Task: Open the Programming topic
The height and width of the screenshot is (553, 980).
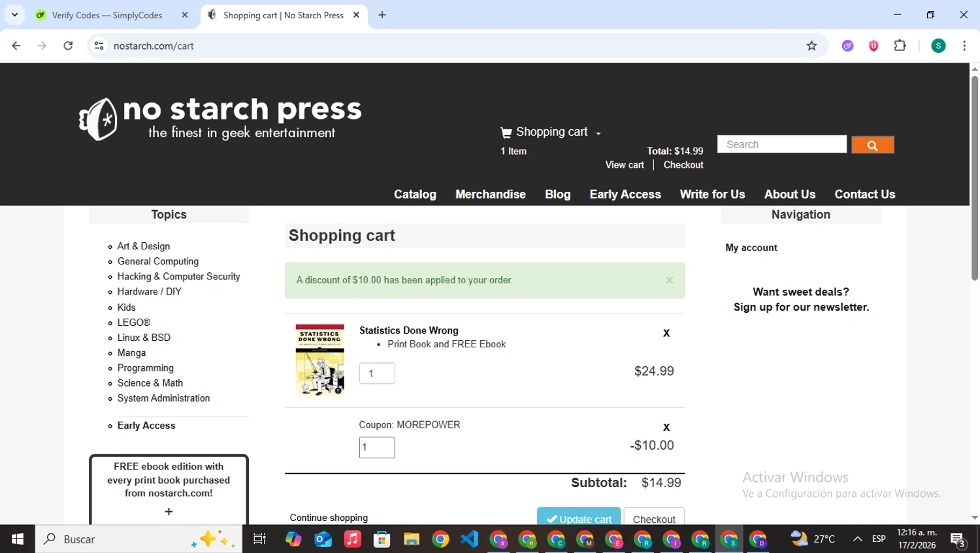Action: (146, 368)
